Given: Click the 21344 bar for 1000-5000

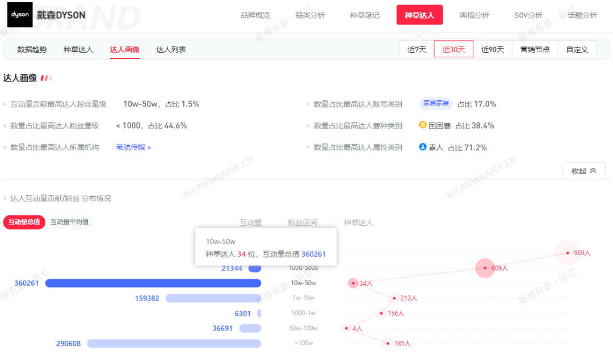Looking at the screenshot, I should tap(255, 268).
